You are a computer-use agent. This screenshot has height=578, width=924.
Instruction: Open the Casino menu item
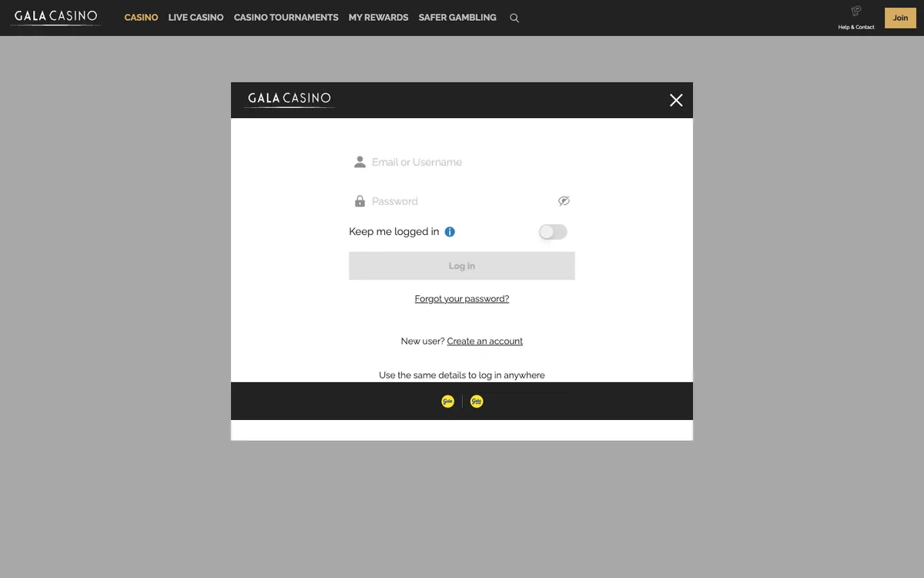coord(141,18)
